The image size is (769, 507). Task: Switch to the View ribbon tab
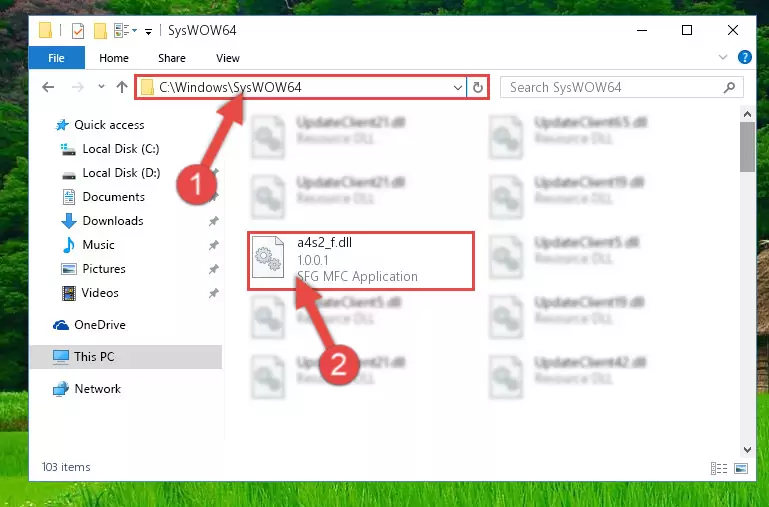(x=228, y=58)
